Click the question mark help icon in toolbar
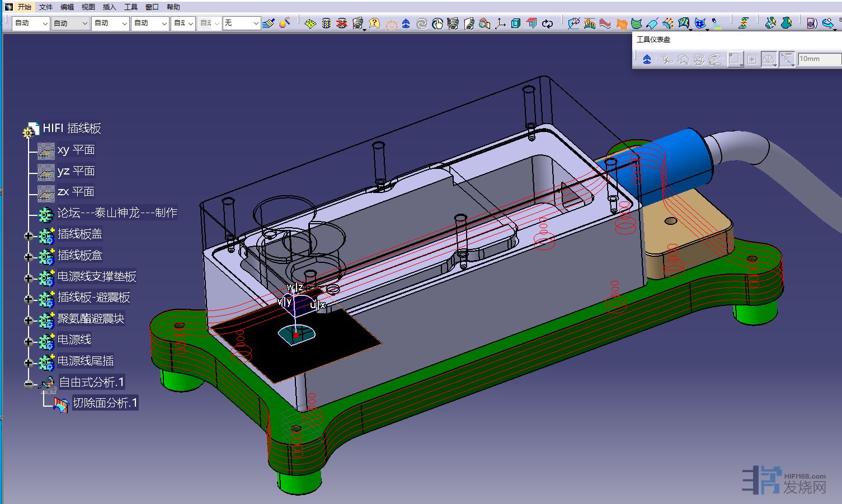 pos(374,23)
